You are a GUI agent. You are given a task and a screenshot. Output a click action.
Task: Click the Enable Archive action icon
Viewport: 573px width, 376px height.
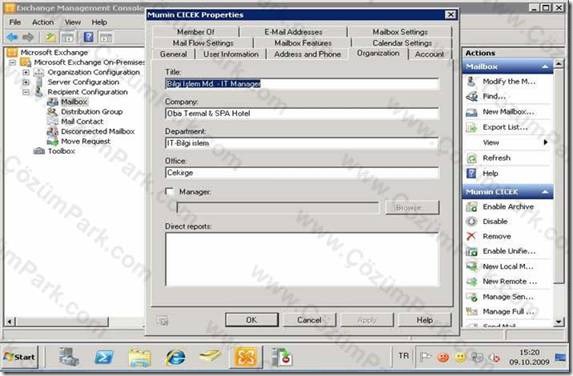click(471, 207)
